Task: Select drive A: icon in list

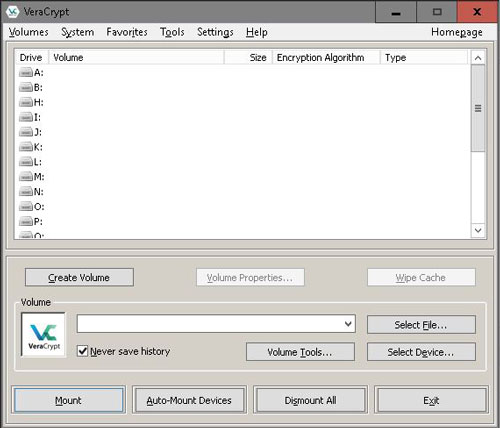Action: pyautogui.click(x=26, y=72)
